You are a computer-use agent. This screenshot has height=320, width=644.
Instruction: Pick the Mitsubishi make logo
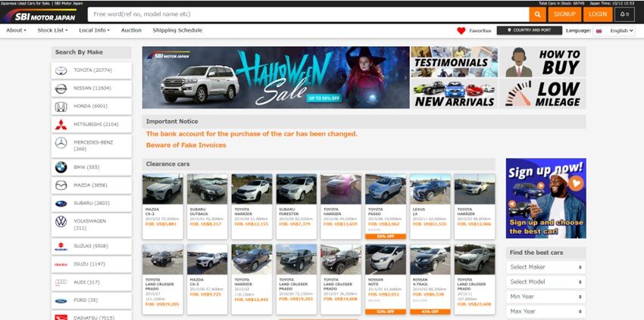click(61, 124)
